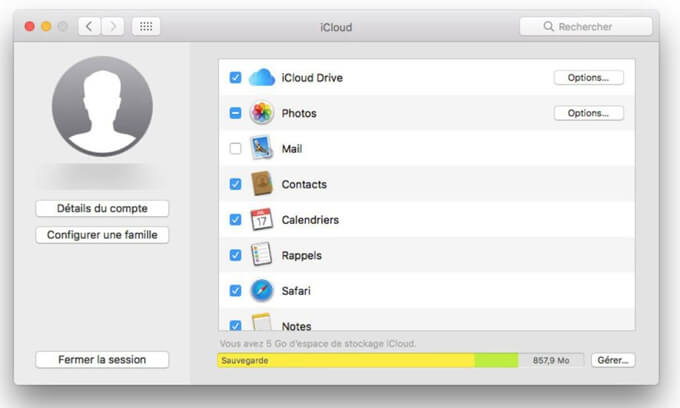This screenshot has height=408, width=680.
Task: Click the Contacts label text
Action: pos(304,184)
